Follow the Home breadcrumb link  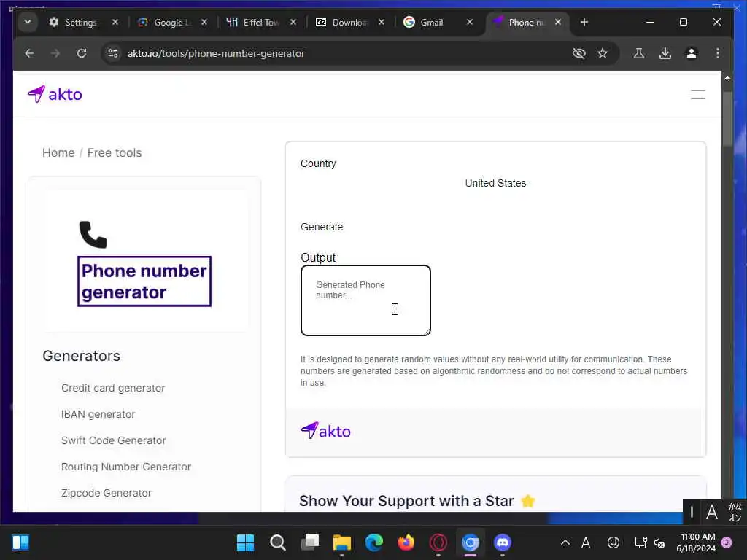(58, 153)
